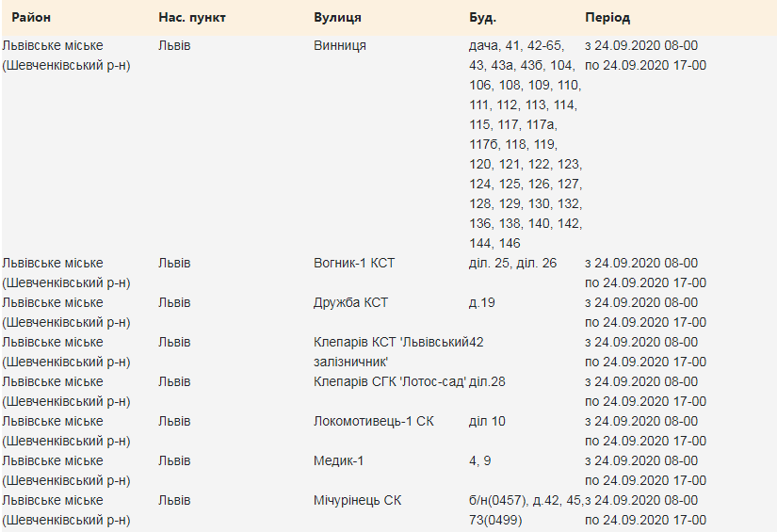The height and width of the screenshot is (532, 777).
Task: Click the "Район" column header
Action: coord(31,18)
